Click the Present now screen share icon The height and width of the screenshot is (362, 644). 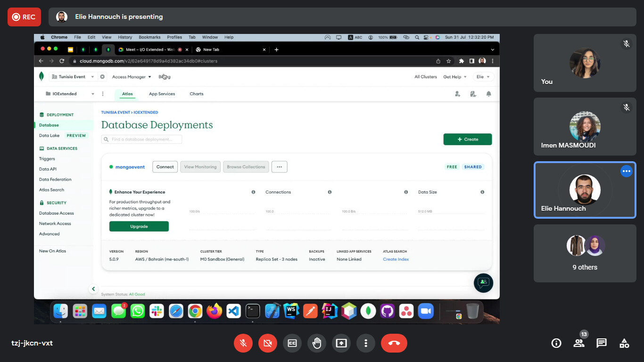[x=341, y=343]
